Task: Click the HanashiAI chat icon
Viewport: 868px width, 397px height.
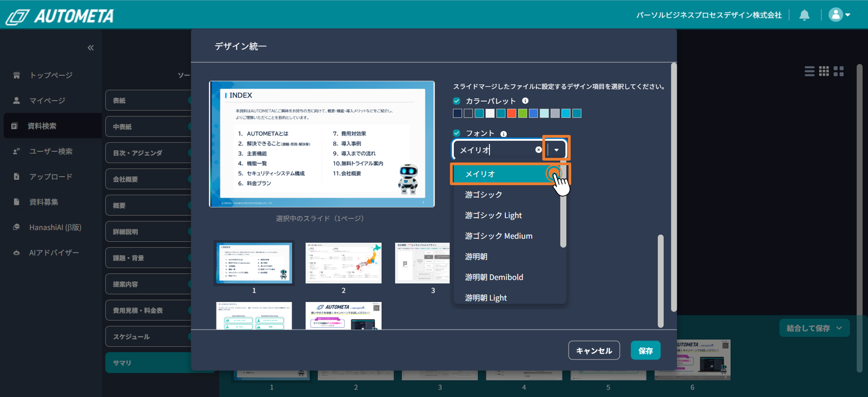Action: click(16, 227)
